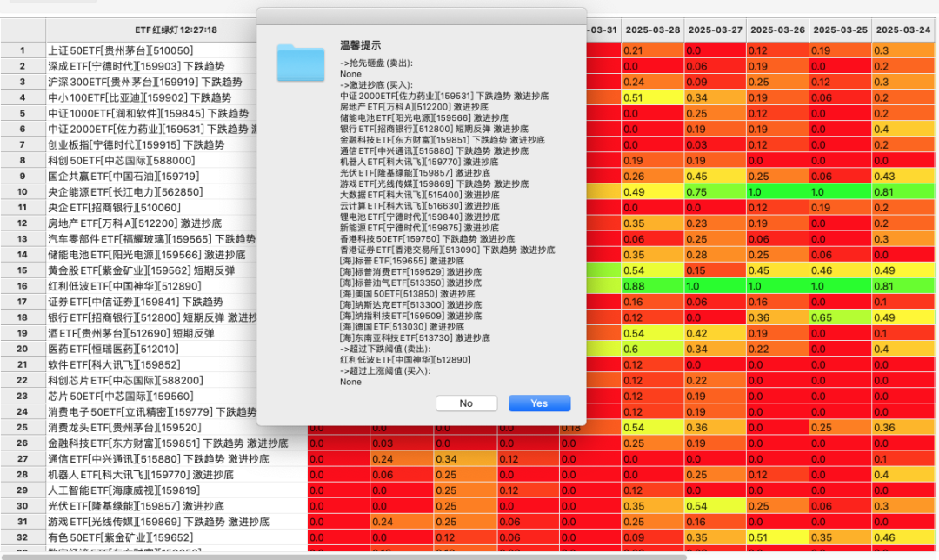This screenshot has width=939, height=560.
Task: Select the 2025-03-24 column header
Action: tap(903, 30)
